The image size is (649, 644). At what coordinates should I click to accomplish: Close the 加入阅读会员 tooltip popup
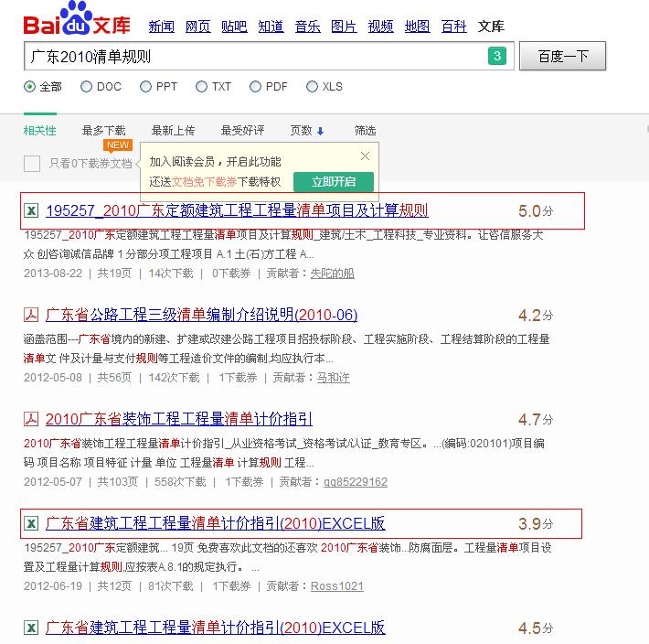pyautogui.click(x=365, y=156)
